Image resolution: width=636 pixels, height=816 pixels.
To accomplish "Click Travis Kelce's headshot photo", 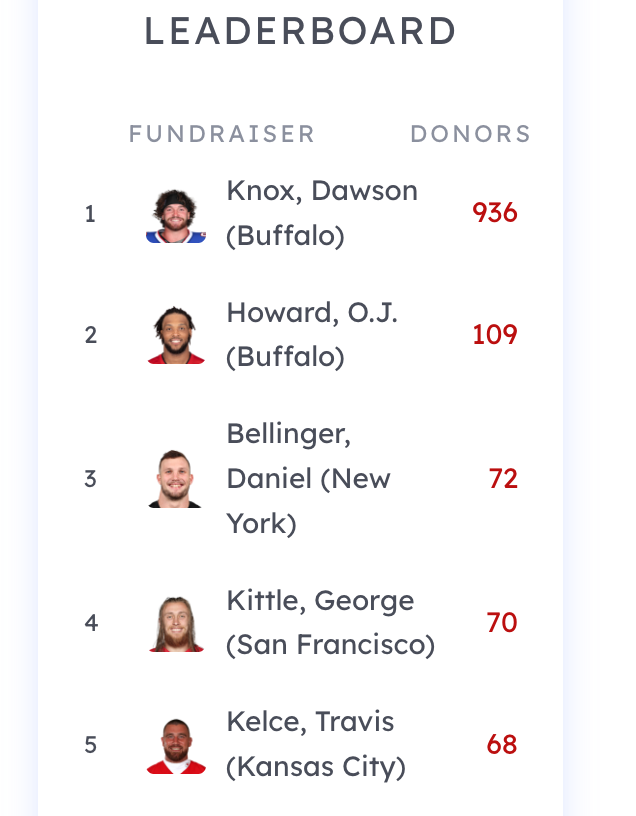I will (176, 746).
